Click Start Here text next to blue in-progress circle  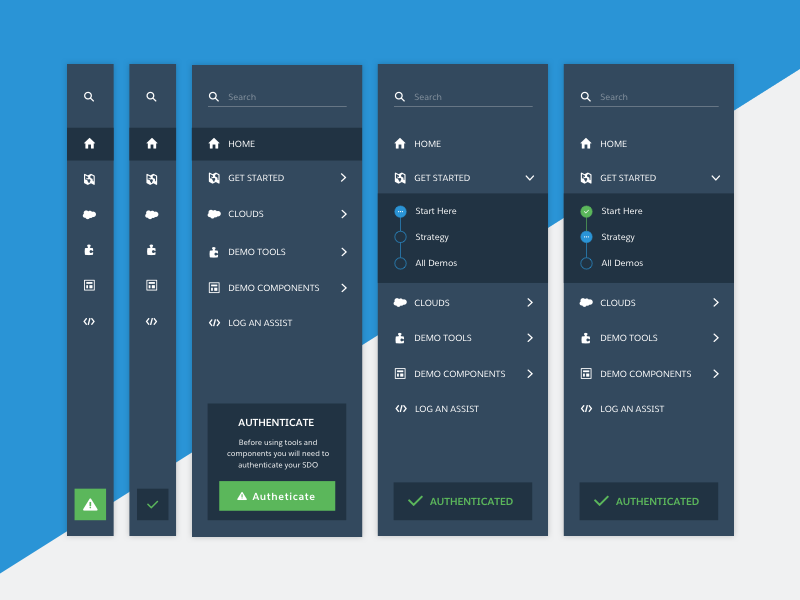point(436,211)
